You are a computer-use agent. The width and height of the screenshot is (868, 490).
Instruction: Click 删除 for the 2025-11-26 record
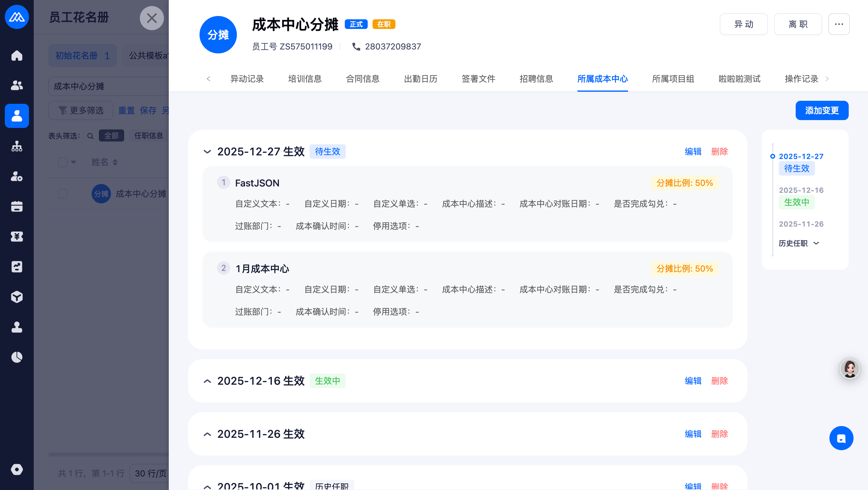(719, 434)
